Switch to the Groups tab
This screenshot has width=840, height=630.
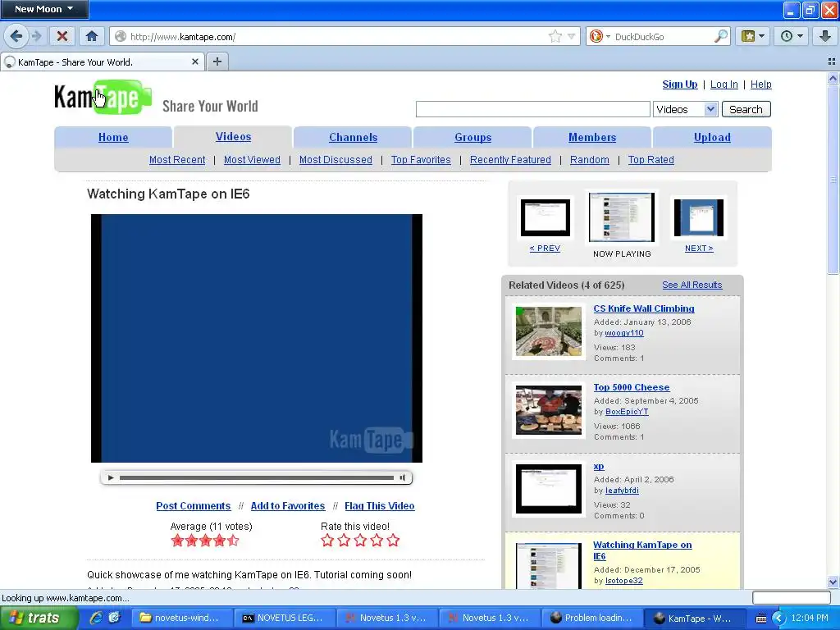click(473, 137)
